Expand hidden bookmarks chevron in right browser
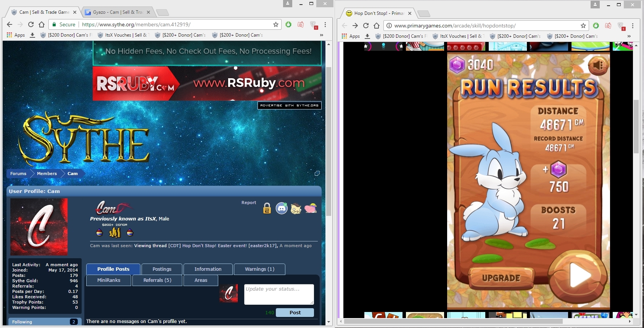Screen dimensions: 644x328 click(x=629, y=36)
